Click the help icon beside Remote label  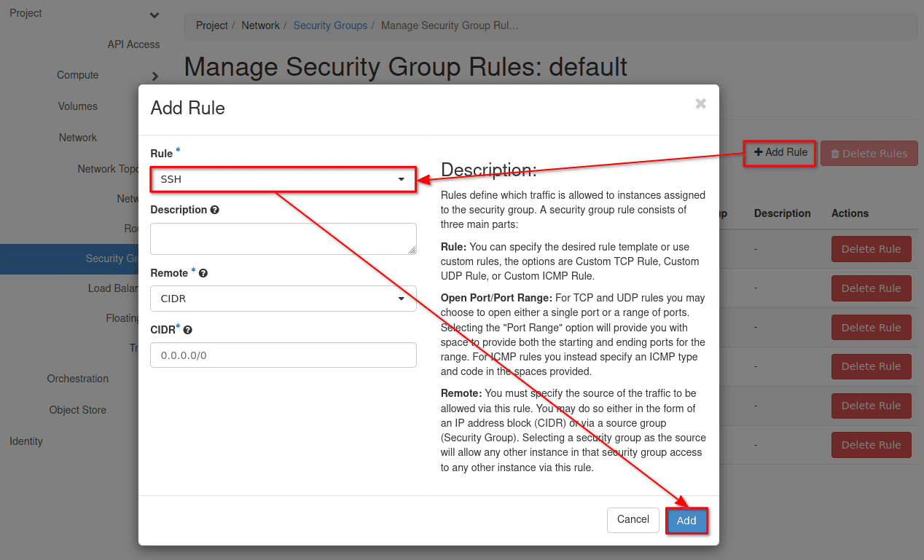pyautogui.click(x=203, y=273)
